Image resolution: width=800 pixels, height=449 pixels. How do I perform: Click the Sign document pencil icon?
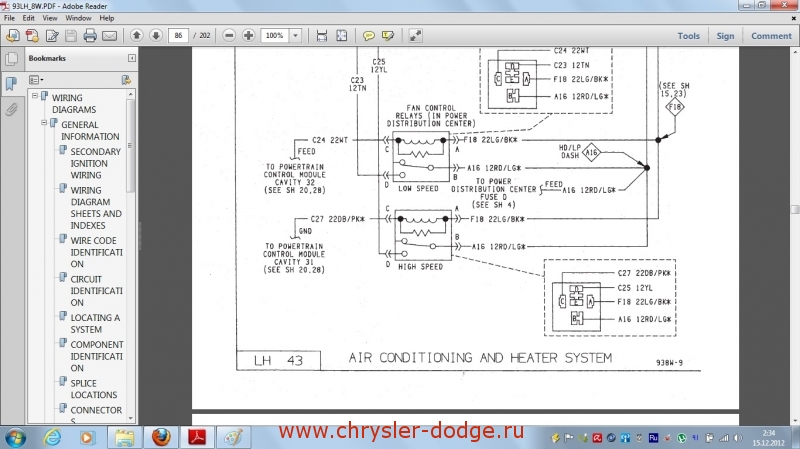pyautogui.click(x=52, y=36)
